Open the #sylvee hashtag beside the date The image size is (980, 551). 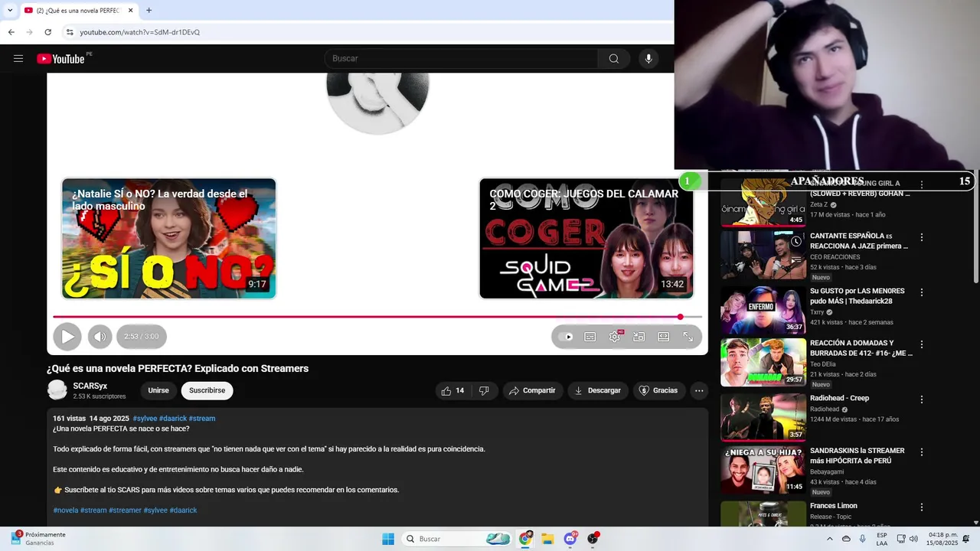[145, 419]
